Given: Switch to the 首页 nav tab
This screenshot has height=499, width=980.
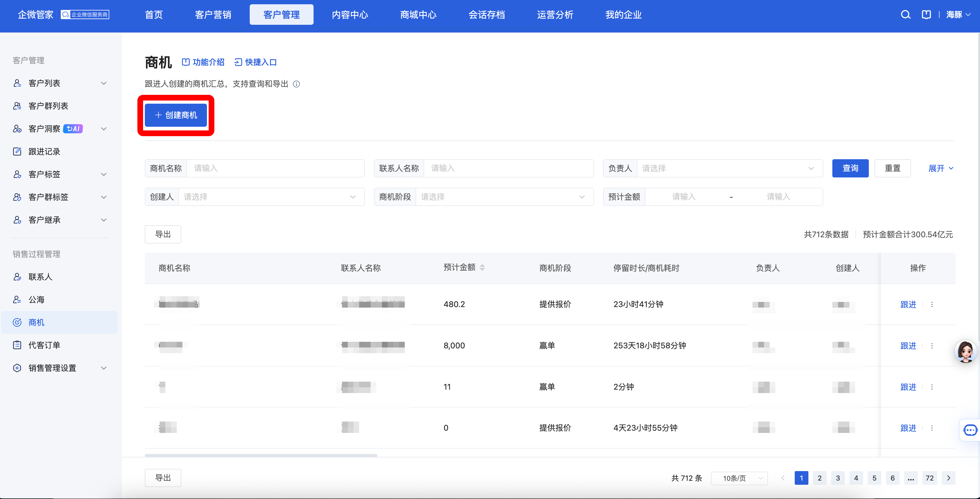Looking at the screenshot, I should click(154, 15).
